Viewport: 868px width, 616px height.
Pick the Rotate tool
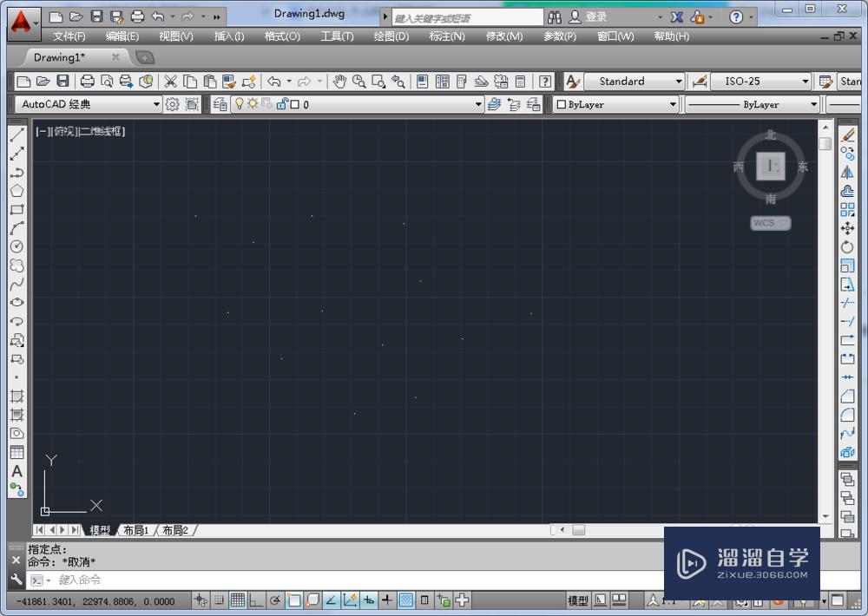[847, 247]
